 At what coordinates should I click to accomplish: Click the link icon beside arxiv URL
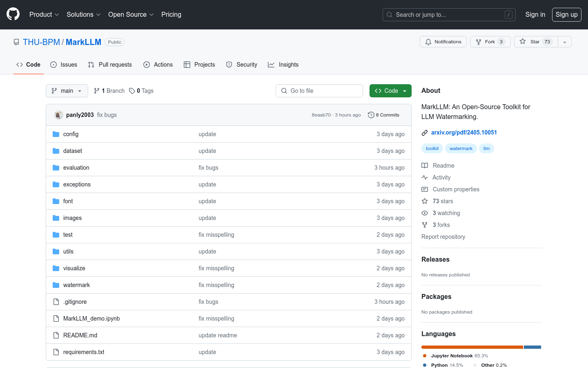[x=425, y=132]
